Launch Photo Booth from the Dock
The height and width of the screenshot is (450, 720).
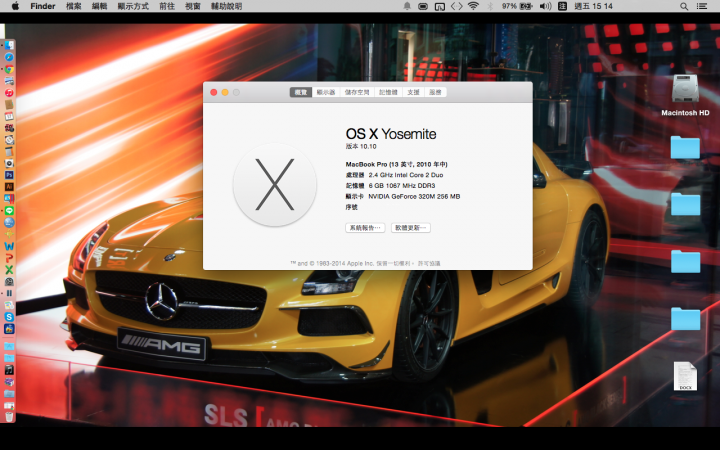click(9, 128)
